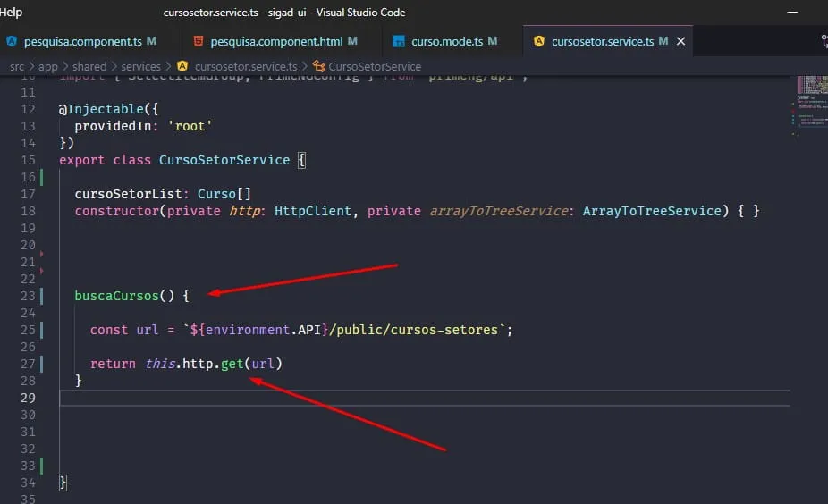Click 'CursoSetorService' class name in code
The image size is (828, 504).
[224, 160]
